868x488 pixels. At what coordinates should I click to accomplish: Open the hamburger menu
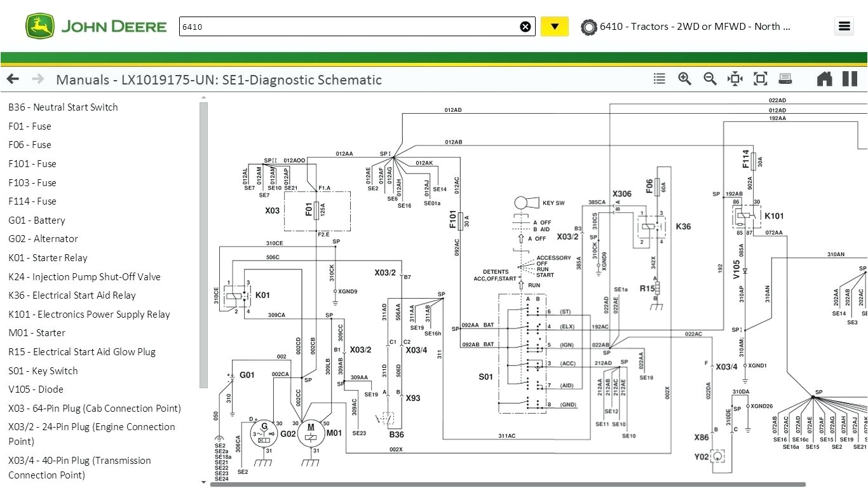(x=844, y=26)
